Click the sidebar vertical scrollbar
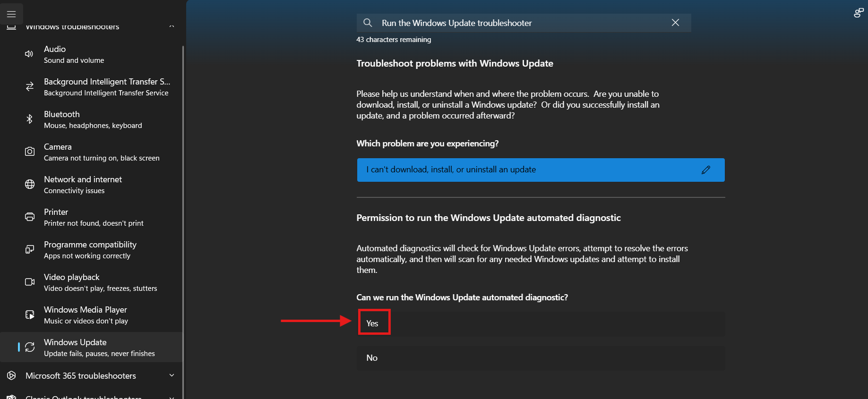The width and height of the screenshot is (868, 399). coord(183,222)
